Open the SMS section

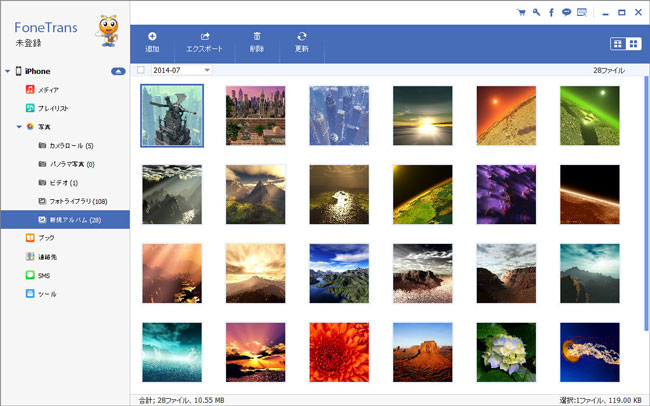(x=43, y=275)
